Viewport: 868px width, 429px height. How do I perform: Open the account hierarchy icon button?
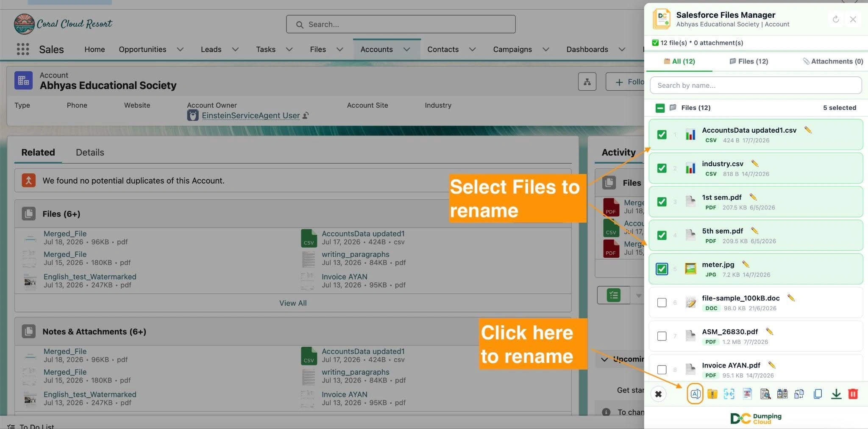point(587,81)
